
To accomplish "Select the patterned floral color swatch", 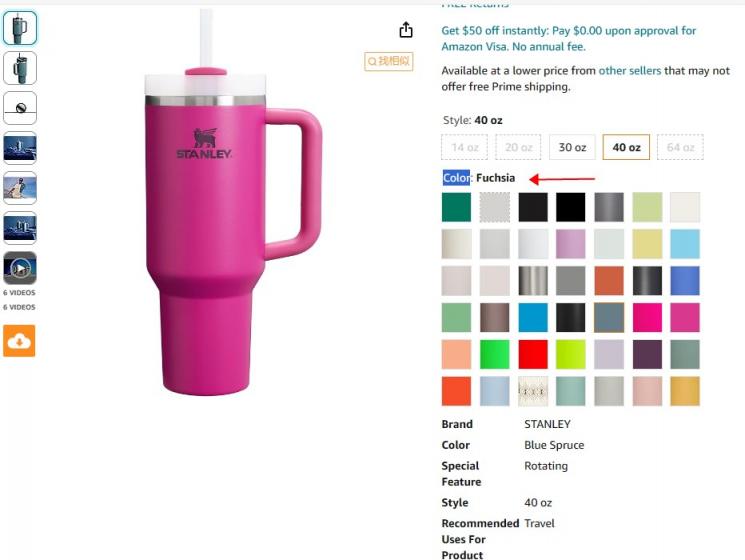I will pos(533,391).
